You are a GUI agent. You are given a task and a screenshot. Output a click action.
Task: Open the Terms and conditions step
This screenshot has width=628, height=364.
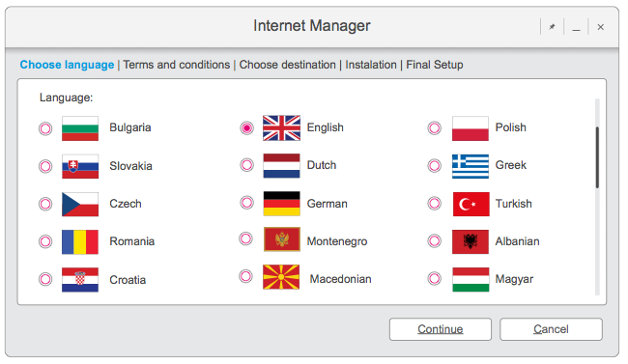pos(176,65)
